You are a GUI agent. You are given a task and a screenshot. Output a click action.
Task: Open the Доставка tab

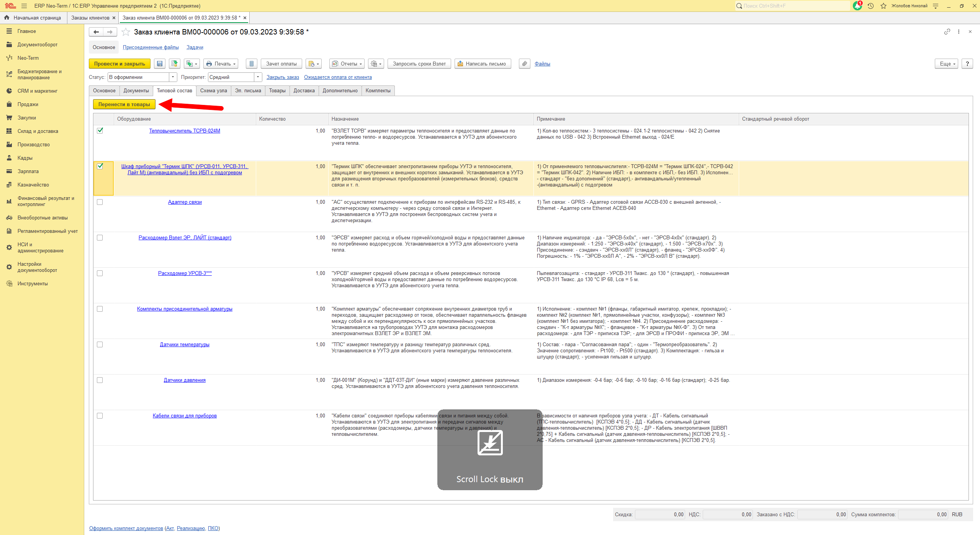click(x=304, y=90)
